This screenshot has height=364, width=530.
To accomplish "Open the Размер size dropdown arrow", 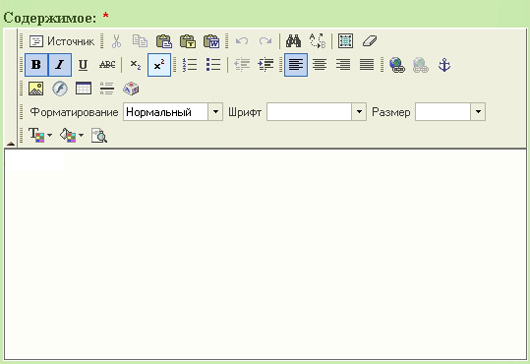I will click(x=478, y=112).
